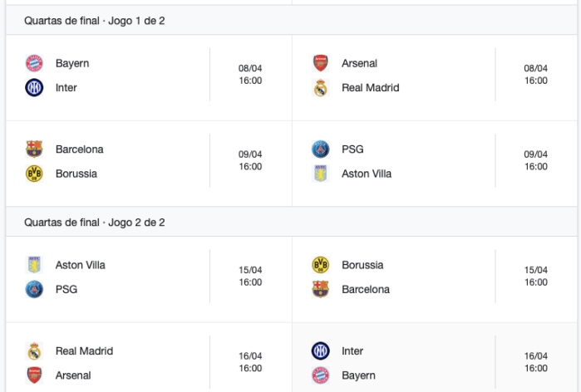Click Real Madrid's crest in the 16/04 match
581x392 pixels.
[34, 350]
